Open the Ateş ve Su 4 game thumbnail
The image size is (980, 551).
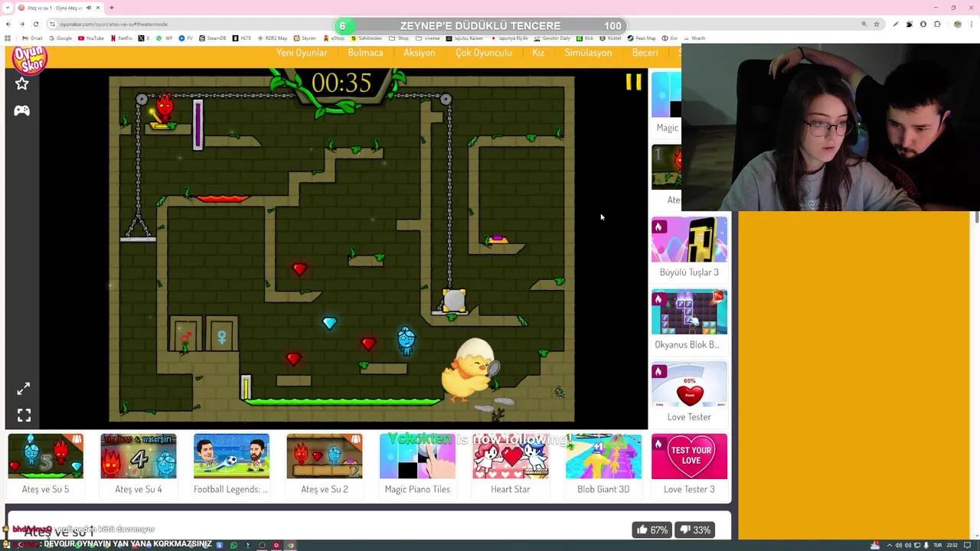click(139, 456)
